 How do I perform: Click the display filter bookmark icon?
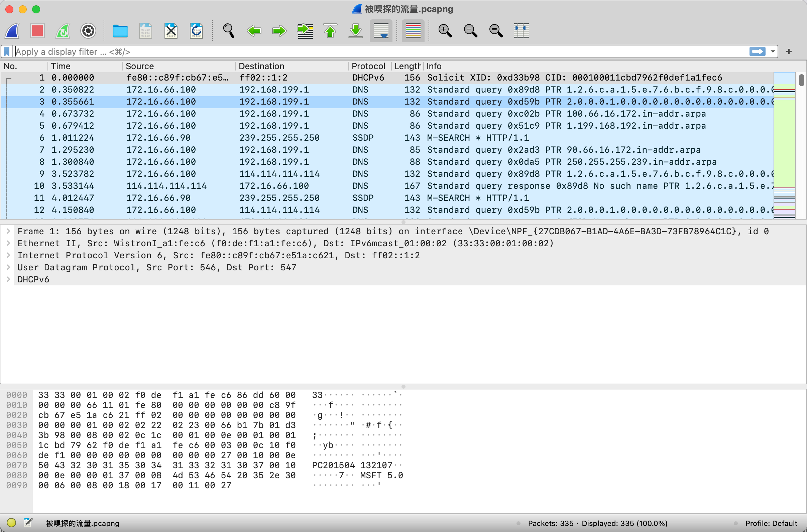coord(7,51)
